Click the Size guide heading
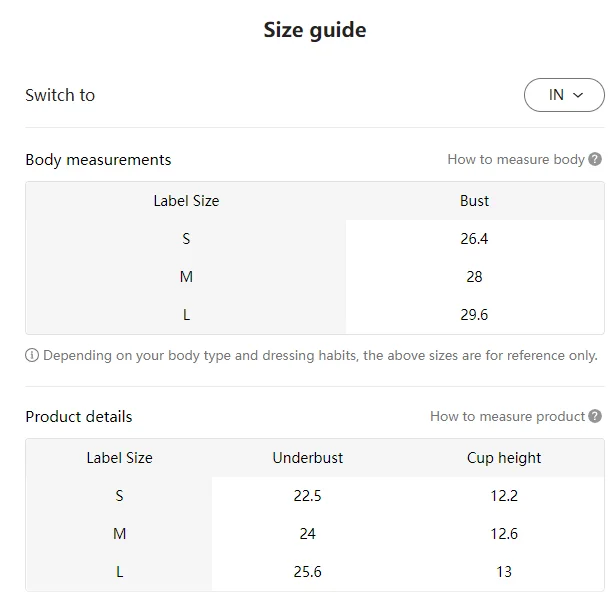Viewport: 614px width, 603px height. pos(314,30)
